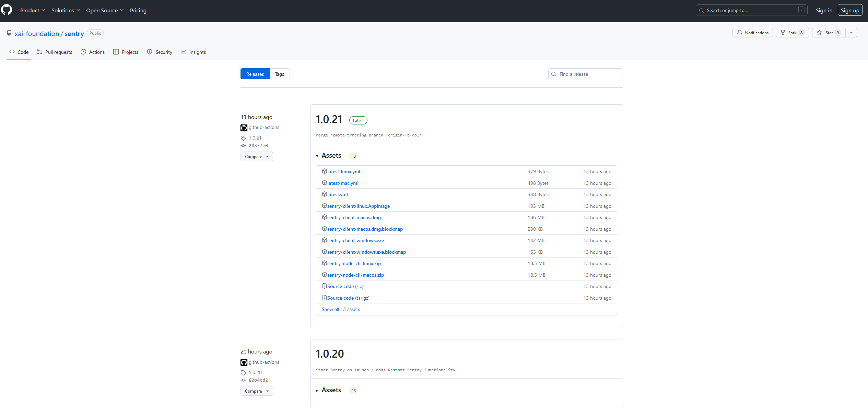The height and width of the screenshot is (408, 868).
Task: Switch to the Projects tab
Action: click(x=126, y=52)
